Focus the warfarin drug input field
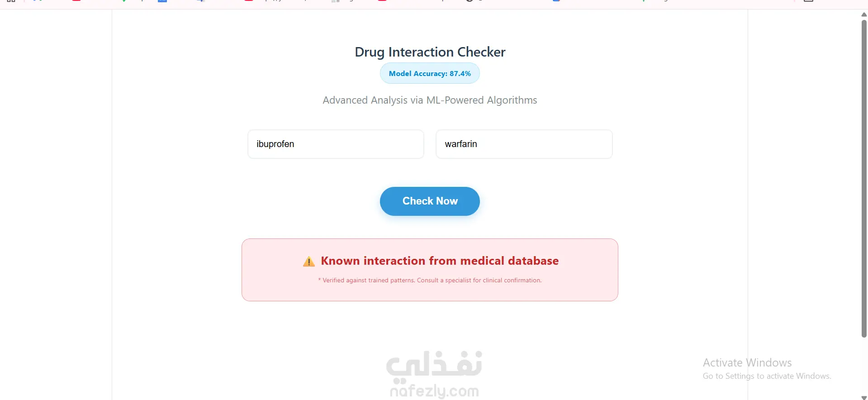 pyautogui.click(x=524, y=144)
